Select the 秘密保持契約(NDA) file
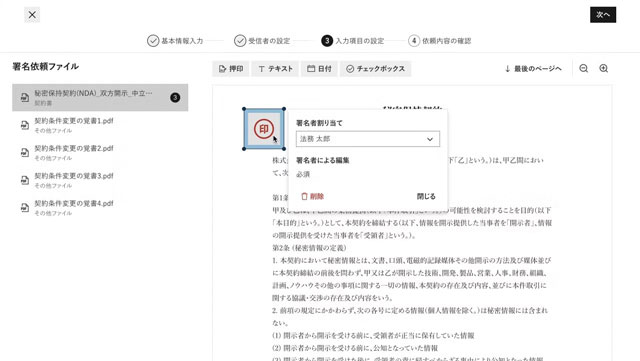This screenshot has height=361, width=640. click(x=100, y=98)
